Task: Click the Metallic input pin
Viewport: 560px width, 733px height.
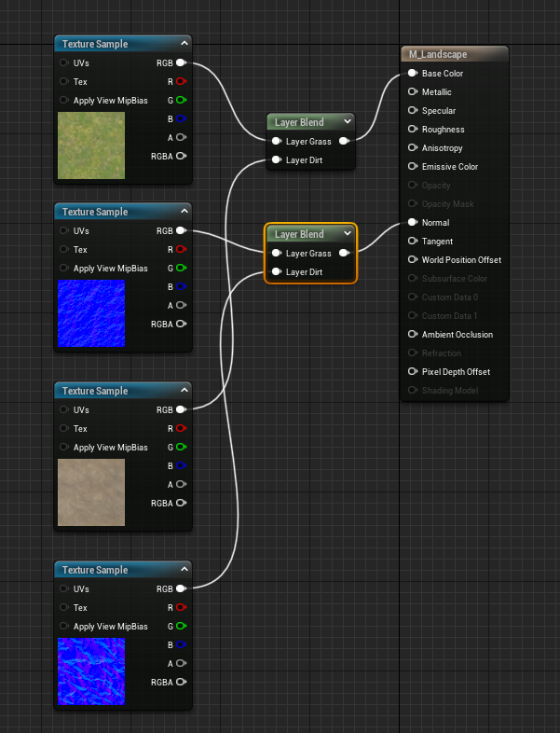Action: point(413,92)
